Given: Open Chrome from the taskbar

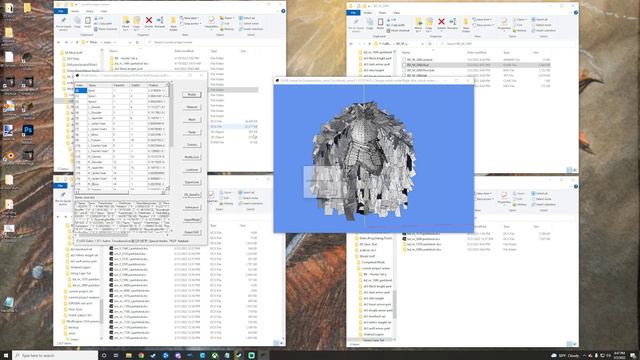Looking at the screenshot, I should (141, 356).
